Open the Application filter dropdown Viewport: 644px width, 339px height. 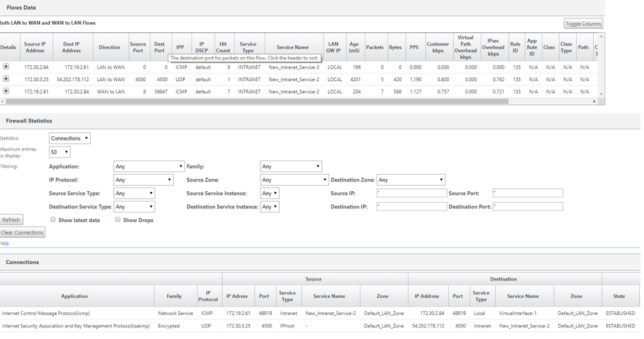[x=148, y=166]
